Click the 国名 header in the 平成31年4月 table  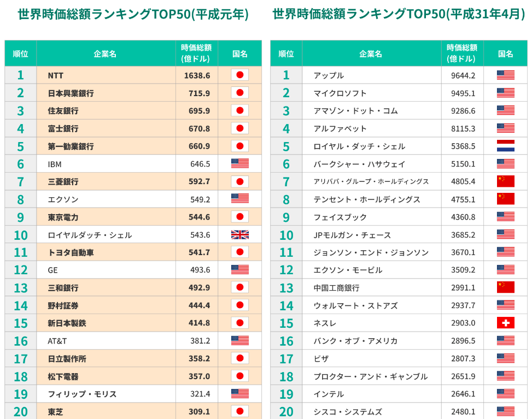coord(506,54)
